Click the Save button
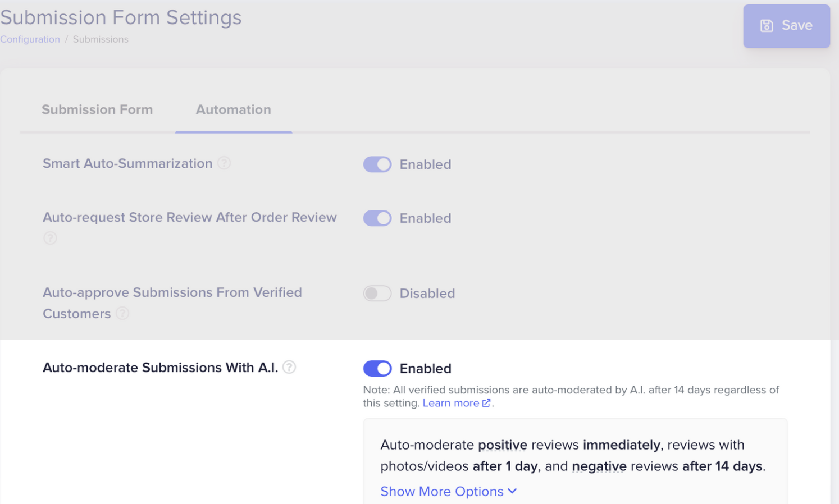The height and width of the screenshot is (504, 839). click(786, 25)
